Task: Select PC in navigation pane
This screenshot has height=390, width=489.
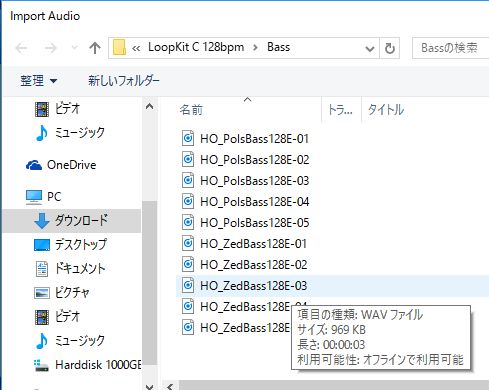Action: pos(44,197)
